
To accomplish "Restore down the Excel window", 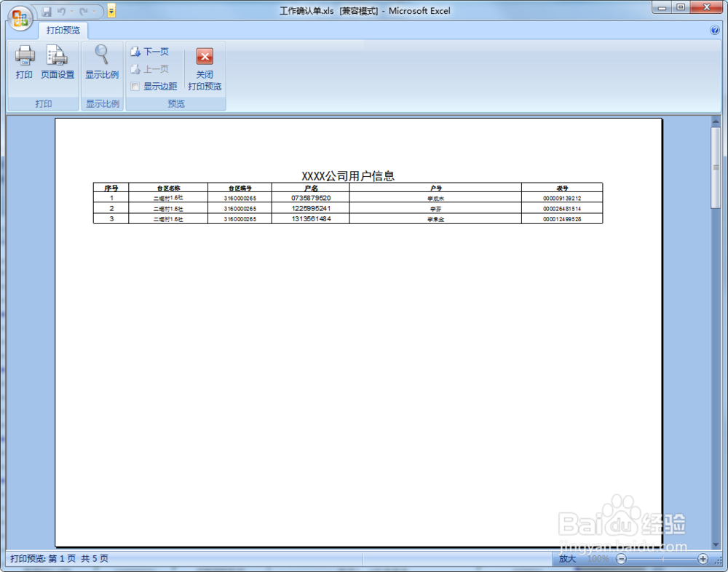I will [x=681, y=7].
